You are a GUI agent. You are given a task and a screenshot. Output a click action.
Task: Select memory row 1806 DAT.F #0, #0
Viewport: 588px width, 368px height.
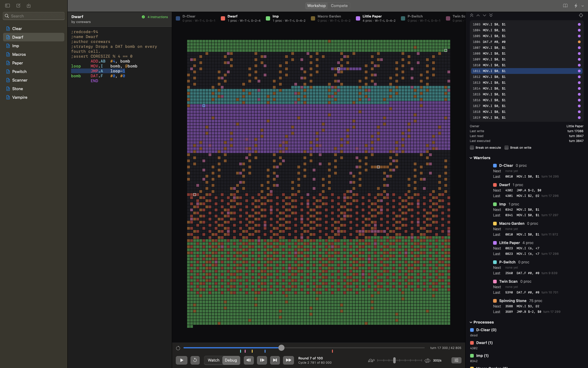point(527,42)
